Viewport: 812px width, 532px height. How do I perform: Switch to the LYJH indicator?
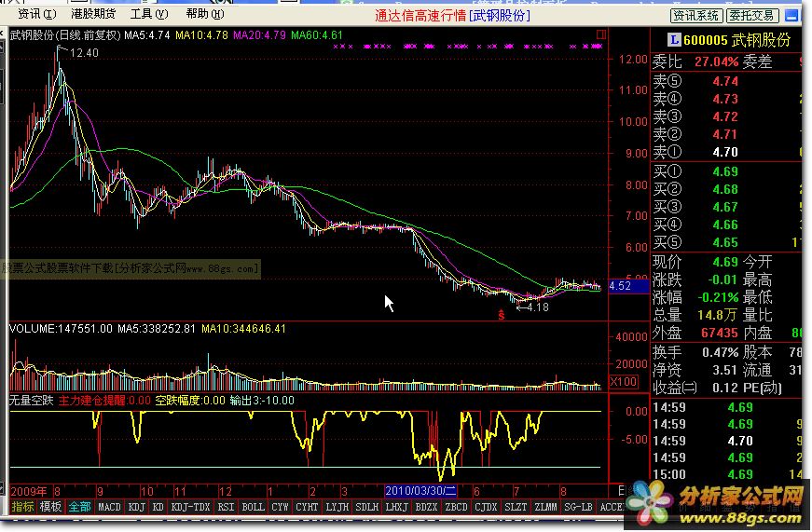(x=337, y=507)
